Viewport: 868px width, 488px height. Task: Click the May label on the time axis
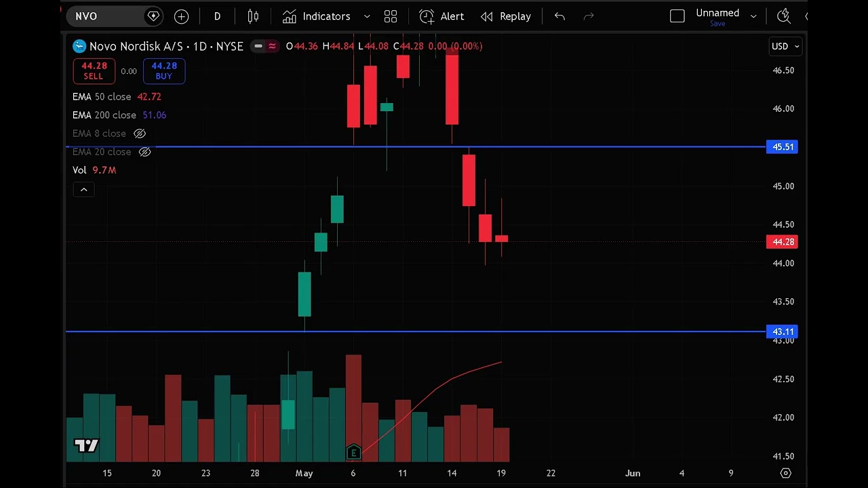[x=304, y=473]
